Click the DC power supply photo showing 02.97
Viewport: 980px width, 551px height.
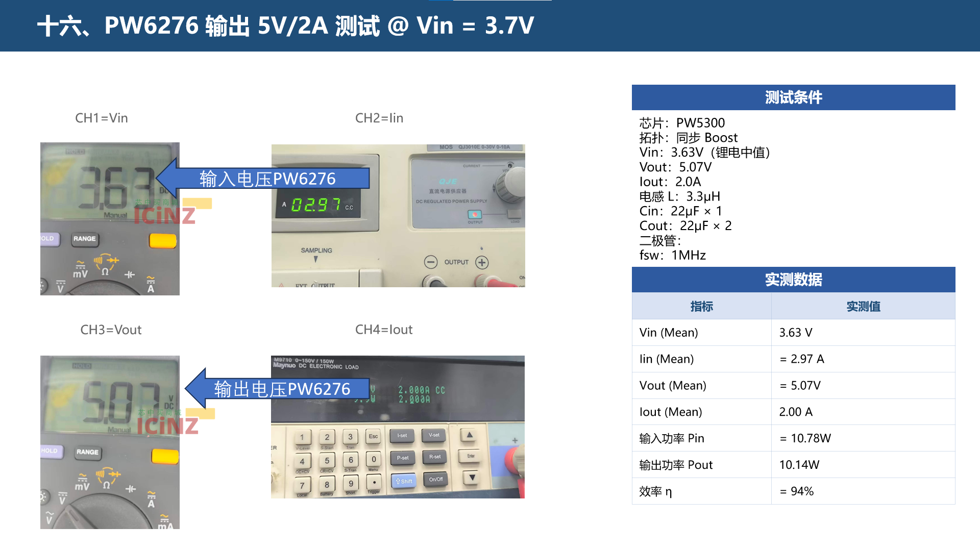[398, 216]
